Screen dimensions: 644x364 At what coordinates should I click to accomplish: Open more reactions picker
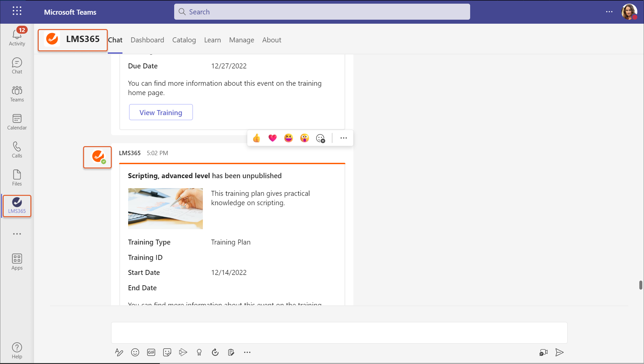321,138
